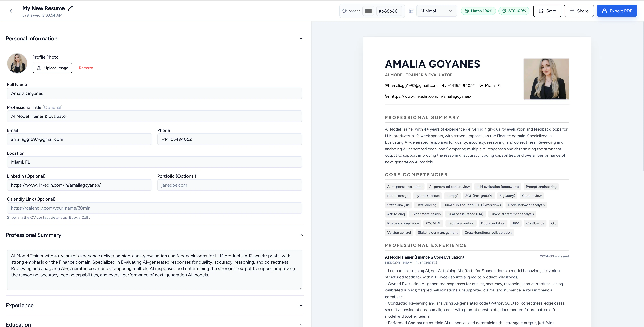Open the Match 100% badge
The image size is (644, 327).
(478, 11)
